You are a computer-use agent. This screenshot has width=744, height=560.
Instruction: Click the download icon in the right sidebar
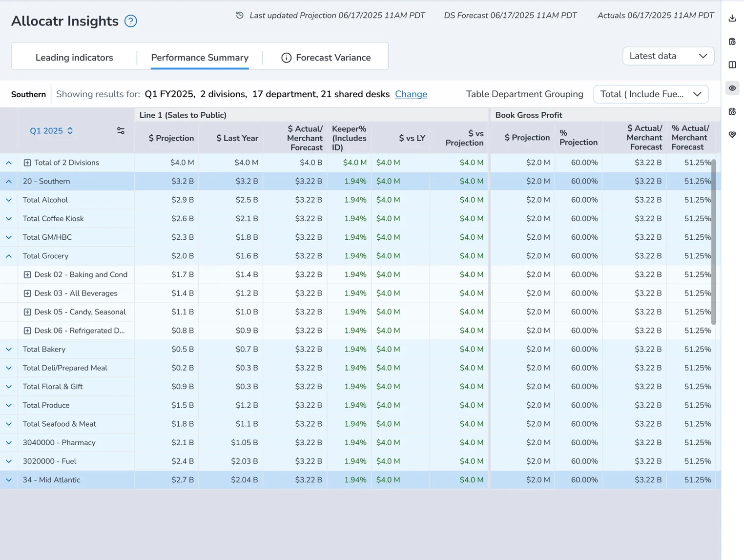click(732, 19)
